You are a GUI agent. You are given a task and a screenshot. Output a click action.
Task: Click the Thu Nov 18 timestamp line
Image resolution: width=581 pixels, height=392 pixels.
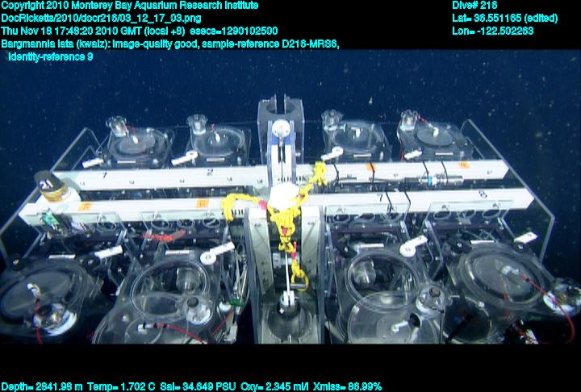[139, 31]
